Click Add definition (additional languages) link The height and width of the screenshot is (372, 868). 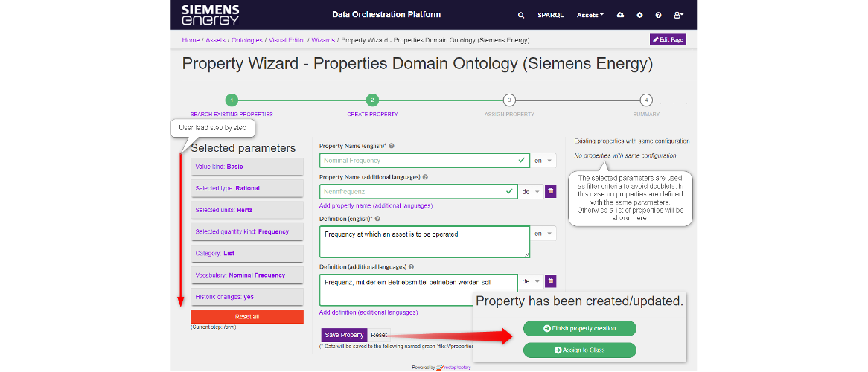(x=368, y=312)
